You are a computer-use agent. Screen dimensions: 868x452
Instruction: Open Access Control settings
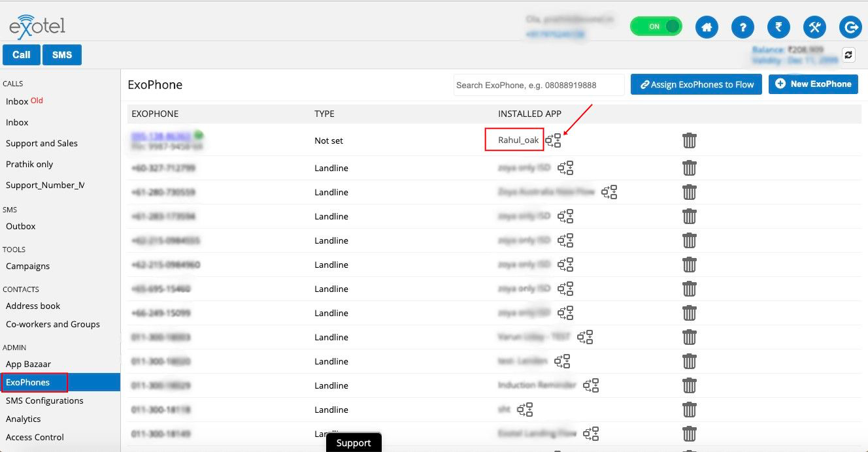[x=35, y=437]
